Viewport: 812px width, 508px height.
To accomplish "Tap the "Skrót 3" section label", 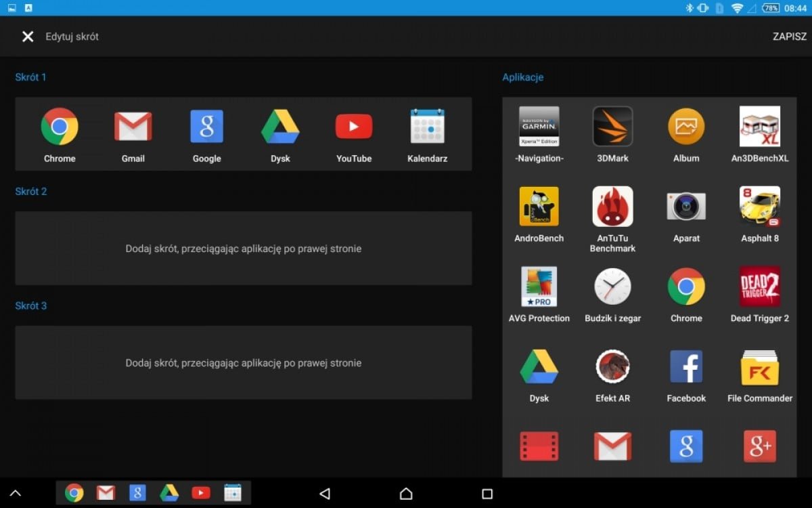I will tap(31, 306).
